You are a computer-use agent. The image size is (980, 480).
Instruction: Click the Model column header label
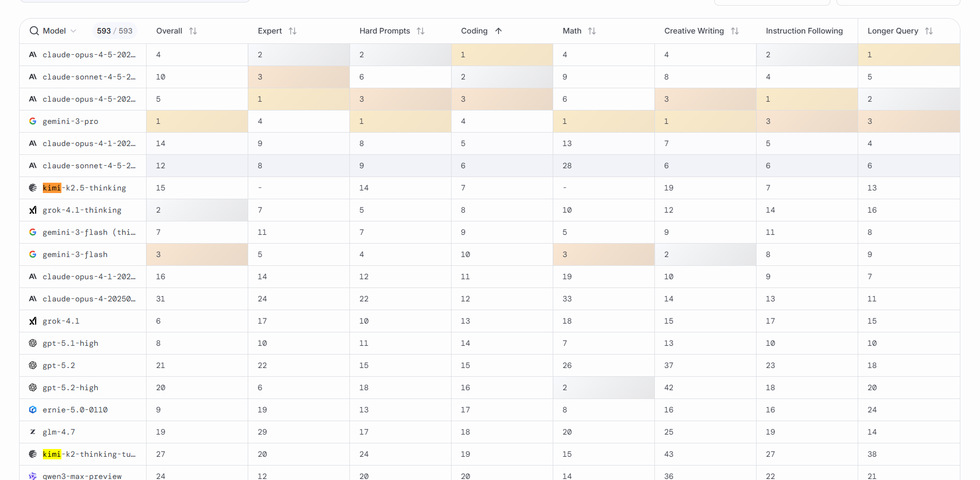54,31
